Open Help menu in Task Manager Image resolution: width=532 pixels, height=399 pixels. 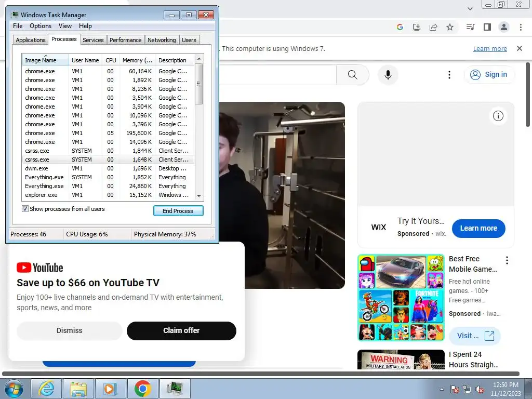click(x=85, y=26)
